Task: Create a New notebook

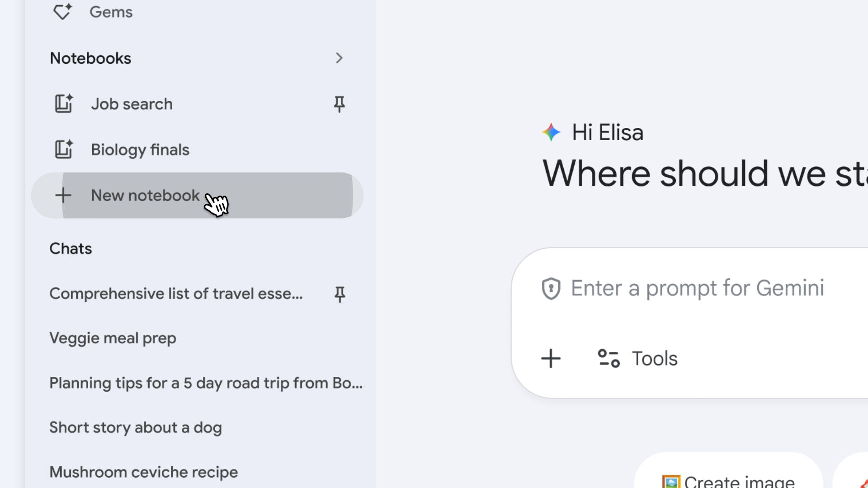Action: click(145, 195)
